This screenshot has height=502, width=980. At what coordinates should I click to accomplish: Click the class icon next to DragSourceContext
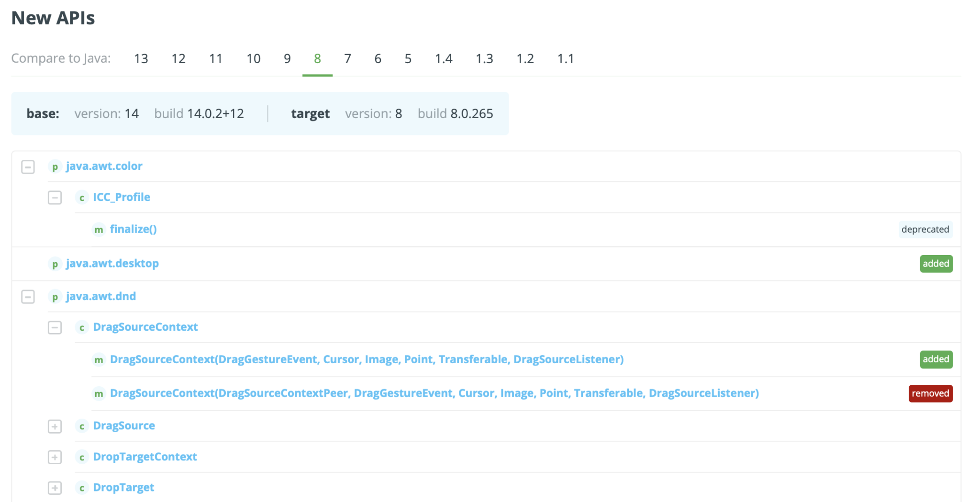pyautogui.click(x=82, y=327)
